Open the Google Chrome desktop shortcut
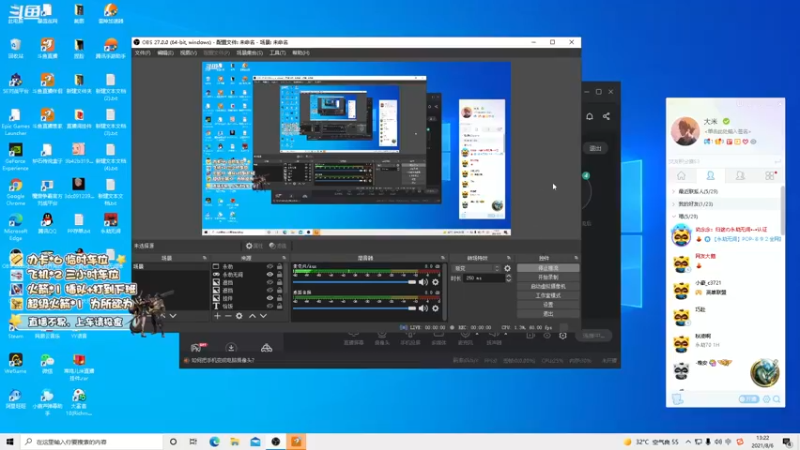 pos(15,191)
